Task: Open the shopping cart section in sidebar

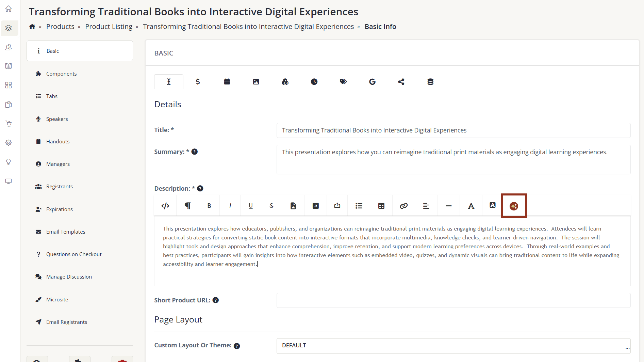Action: pos(9,123)
